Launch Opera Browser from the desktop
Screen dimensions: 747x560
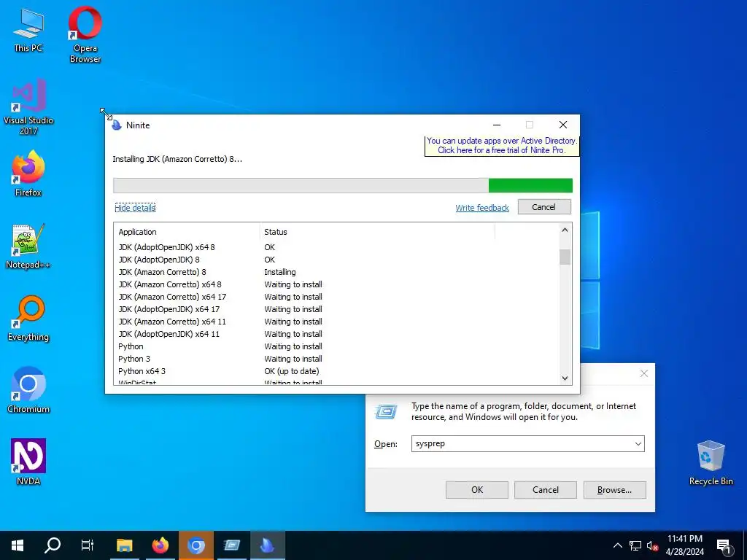tap(85, 34)
